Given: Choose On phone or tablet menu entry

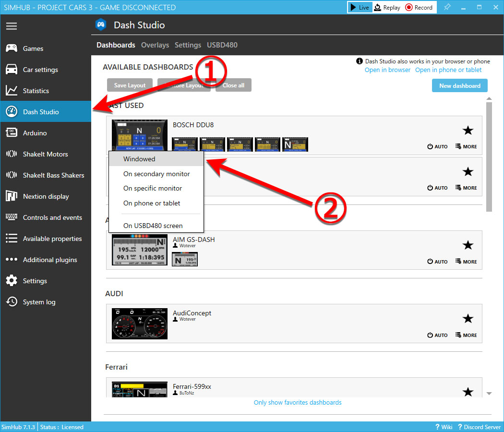Looking at the screenshot, I should (156, 203).
